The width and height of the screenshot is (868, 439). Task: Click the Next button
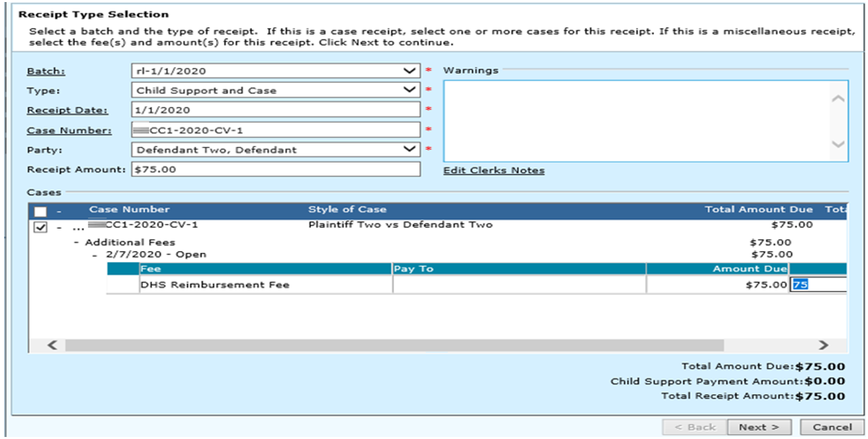(758, 427)
